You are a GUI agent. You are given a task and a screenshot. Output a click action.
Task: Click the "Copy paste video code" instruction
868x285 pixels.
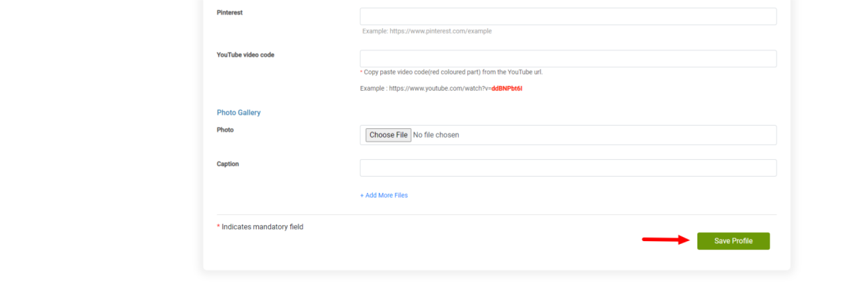pos(453,72)
